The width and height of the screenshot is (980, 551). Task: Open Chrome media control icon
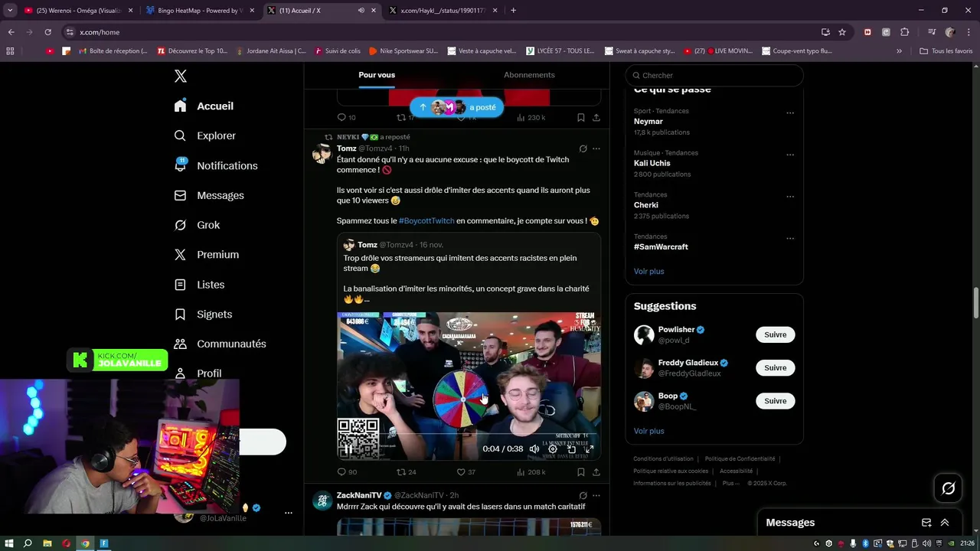[932, 32]
